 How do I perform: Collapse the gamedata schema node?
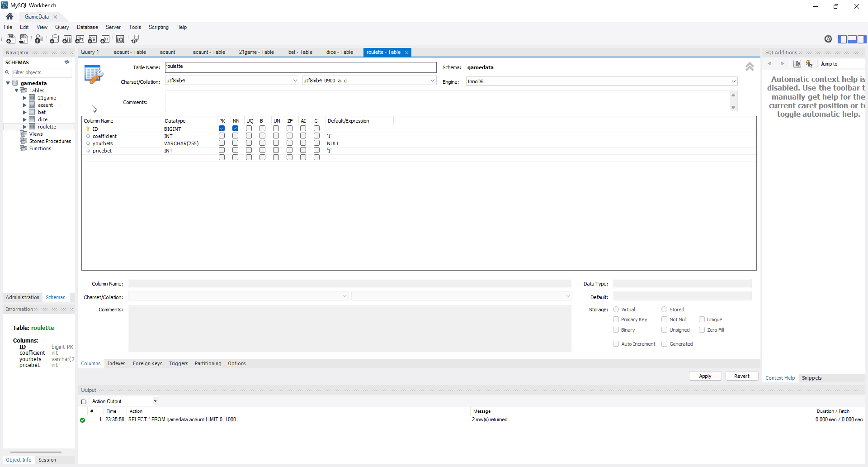[8, 83]
